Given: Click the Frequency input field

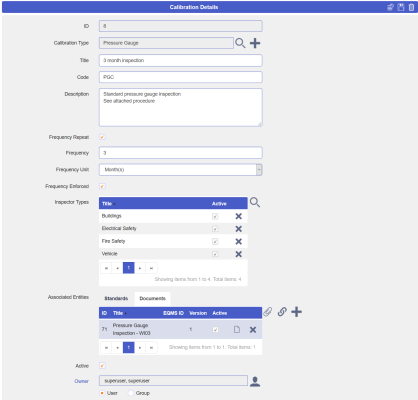Looking at the screenshot, I should 181,153.
